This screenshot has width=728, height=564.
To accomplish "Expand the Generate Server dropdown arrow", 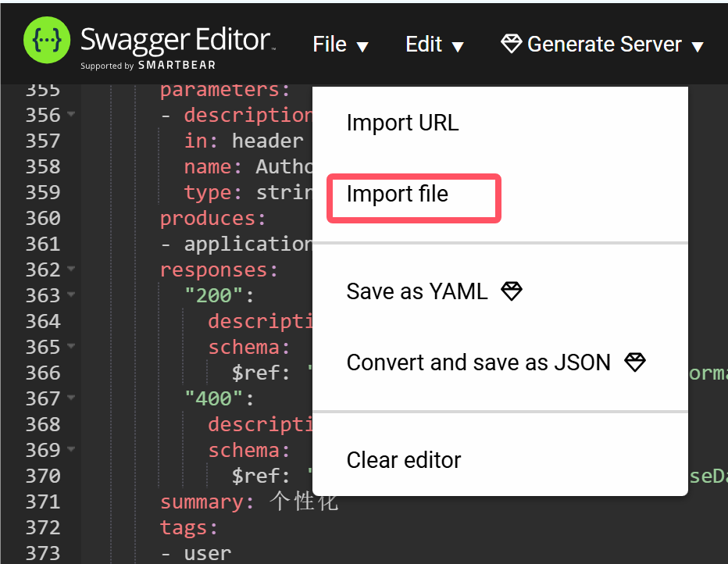I will coord(698,46).
